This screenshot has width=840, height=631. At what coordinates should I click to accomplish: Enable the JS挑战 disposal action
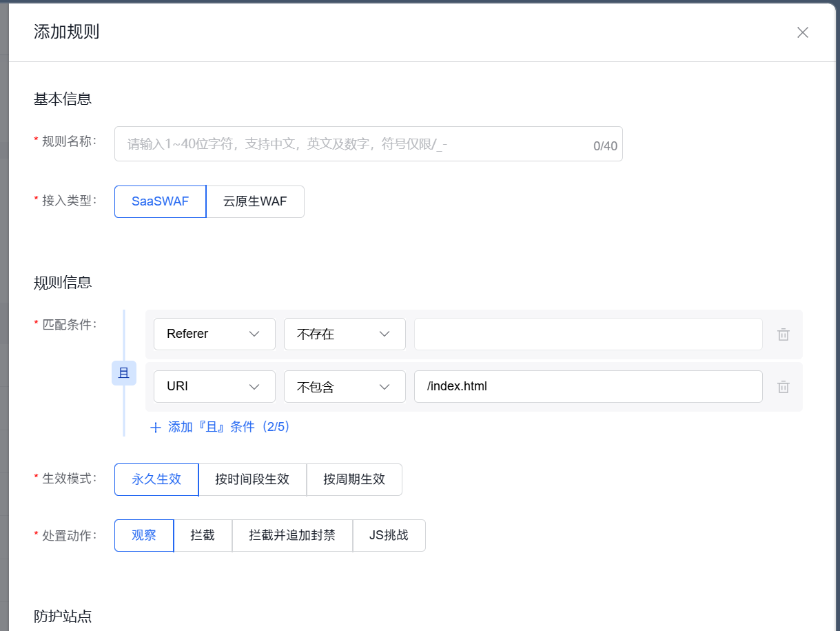pos(389,535)
